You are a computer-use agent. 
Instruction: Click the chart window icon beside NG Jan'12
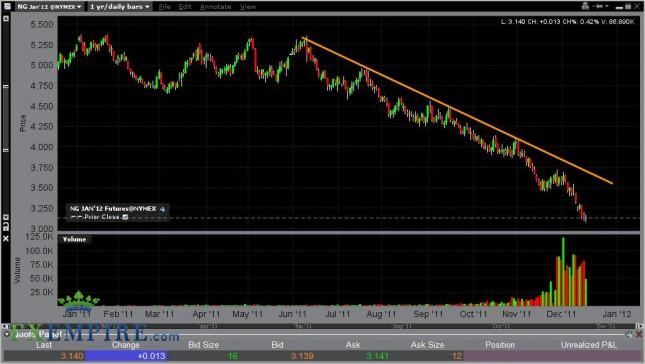[x=7, y=7]
